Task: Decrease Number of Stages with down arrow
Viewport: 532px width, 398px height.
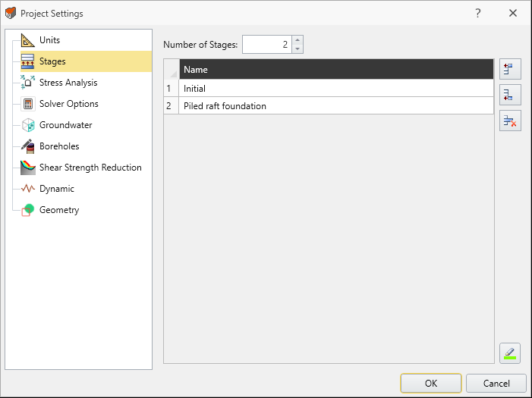Action: [x=297, y=49]
